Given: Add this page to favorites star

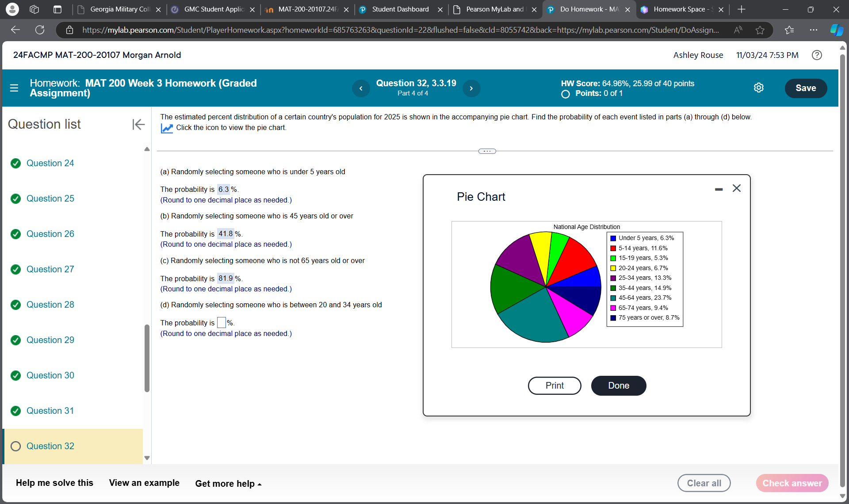Looking at the screenshot, I should pos(760,30).
